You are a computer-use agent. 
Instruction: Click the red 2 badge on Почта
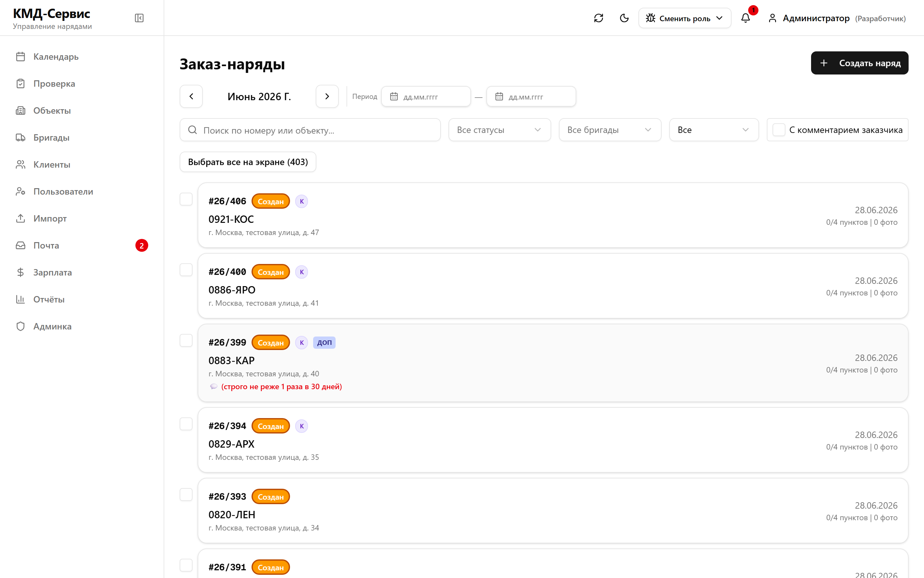click(x=142, y=245)
